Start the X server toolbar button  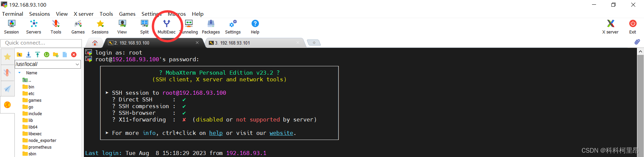coord(610,27)
